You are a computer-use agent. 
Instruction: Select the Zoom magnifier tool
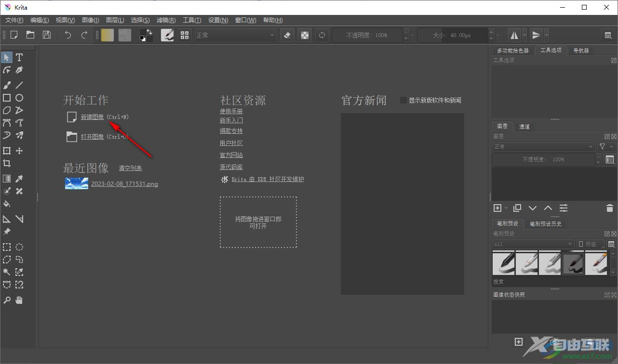pyautogui.click(x=7, y=300)
